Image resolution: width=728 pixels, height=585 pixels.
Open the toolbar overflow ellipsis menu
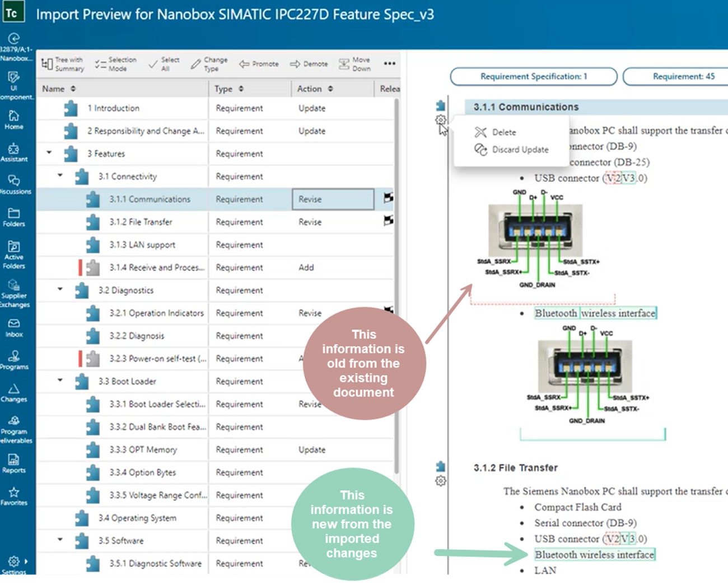pos(390,63)
